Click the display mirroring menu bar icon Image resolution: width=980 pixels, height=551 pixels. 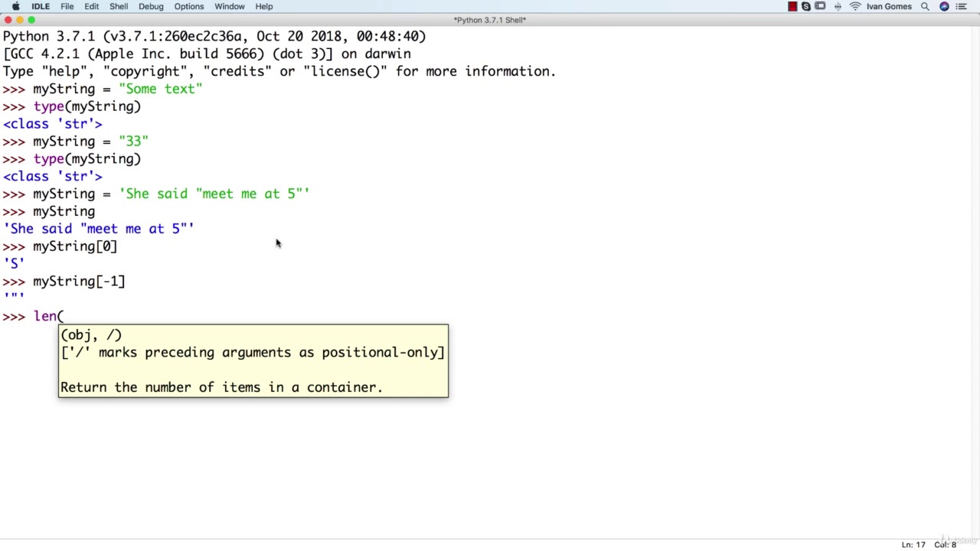pos(820,6)
